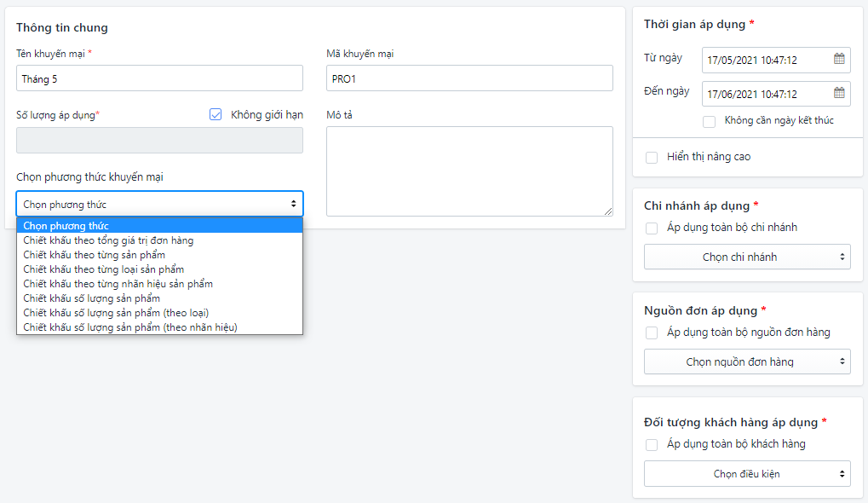
Task: Expand the Chọn điều kiện dropdown
Action: [747, 473]
